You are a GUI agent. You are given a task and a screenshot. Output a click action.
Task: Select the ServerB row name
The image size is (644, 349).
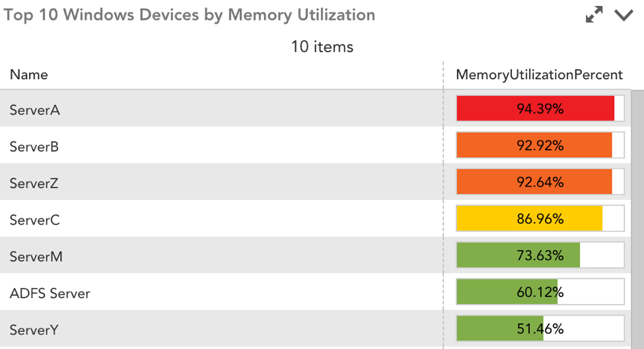click(x=34, y=146)
